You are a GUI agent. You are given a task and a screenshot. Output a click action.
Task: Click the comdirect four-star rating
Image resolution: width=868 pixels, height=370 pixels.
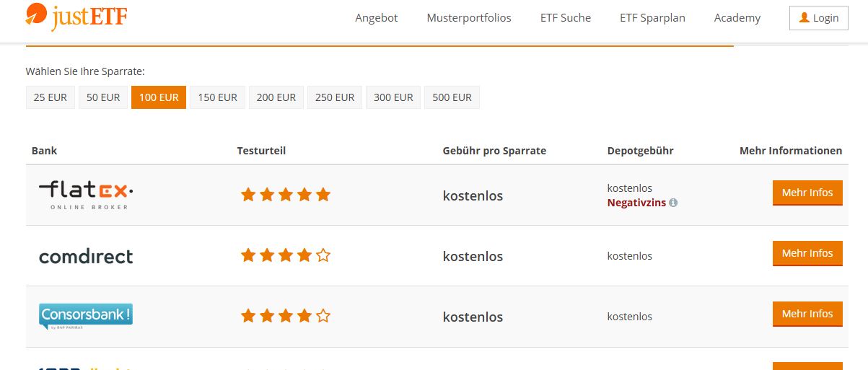(285, 255)
